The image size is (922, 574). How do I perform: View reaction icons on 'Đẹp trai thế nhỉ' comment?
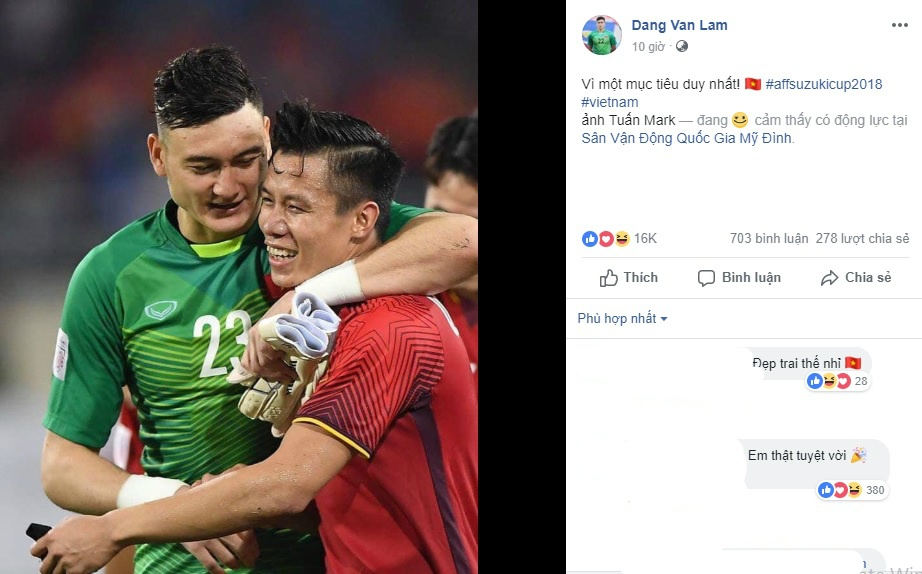829,381
